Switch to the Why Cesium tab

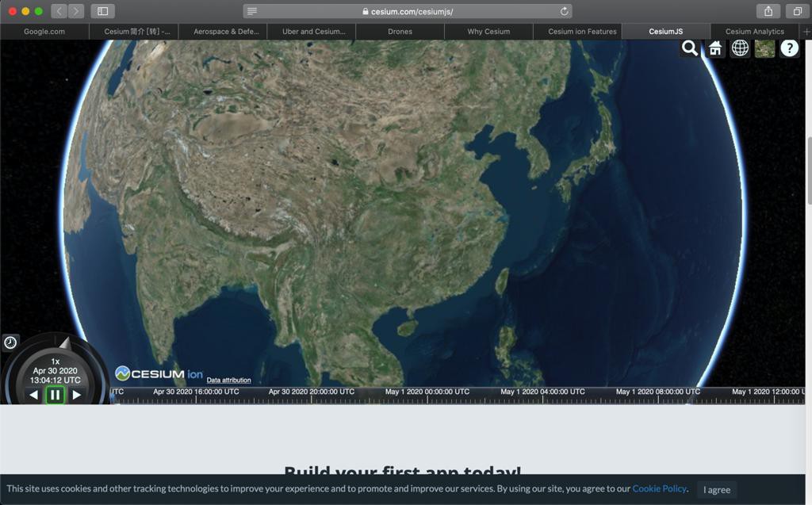click(488, 32)
